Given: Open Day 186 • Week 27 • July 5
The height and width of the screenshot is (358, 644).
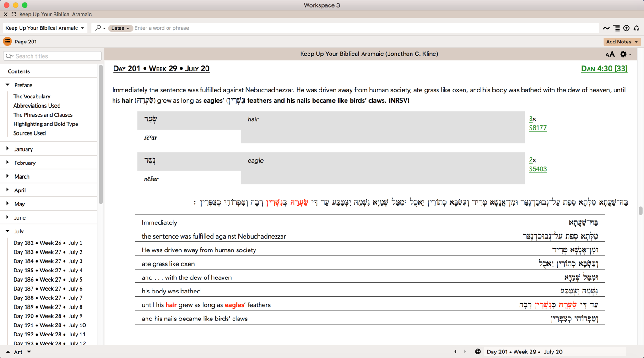Looking at the screenshot, I should [x=48, y=280].
